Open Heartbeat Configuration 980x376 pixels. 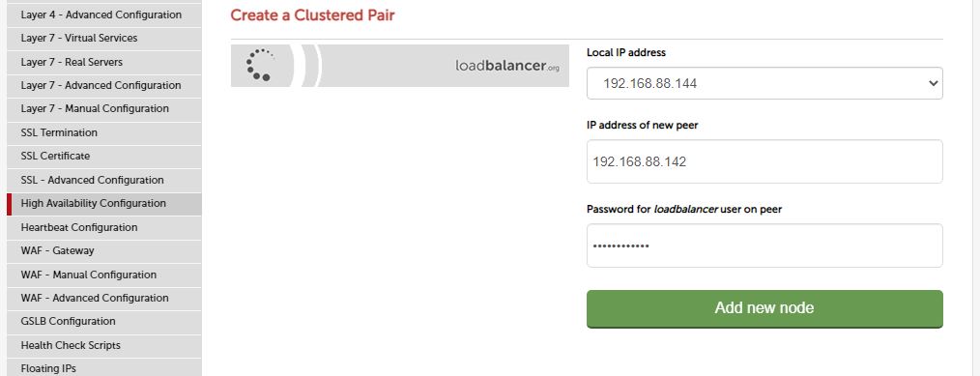point(104,227)
